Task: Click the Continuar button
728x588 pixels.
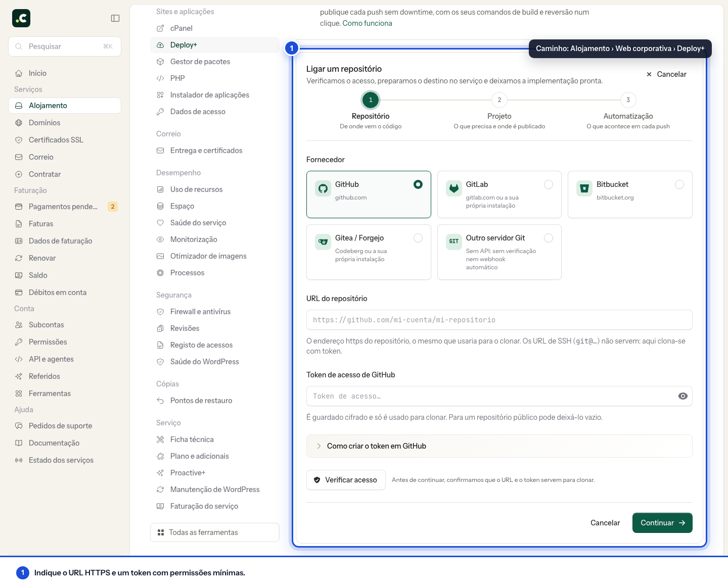Action: click(662, 523)
